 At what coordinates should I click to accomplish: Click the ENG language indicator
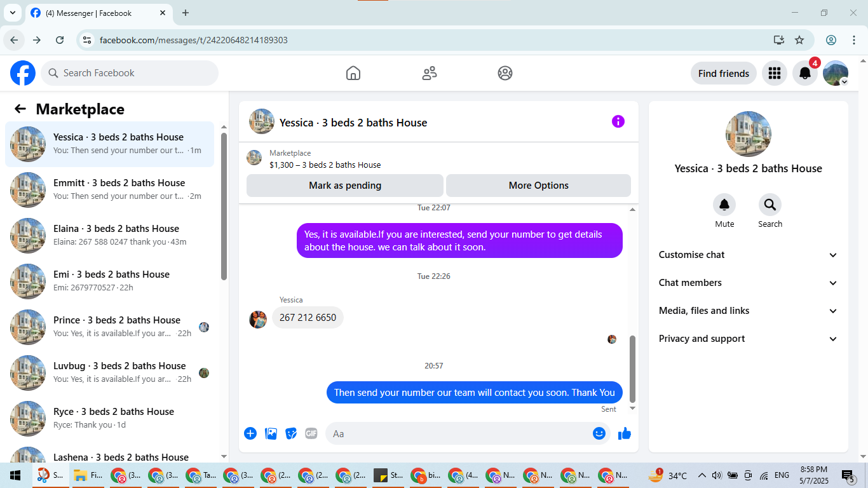782,475
